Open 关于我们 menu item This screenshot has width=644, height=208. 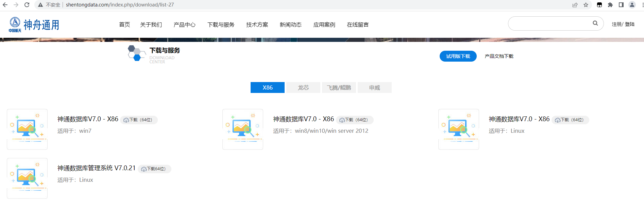pos(151,25)
